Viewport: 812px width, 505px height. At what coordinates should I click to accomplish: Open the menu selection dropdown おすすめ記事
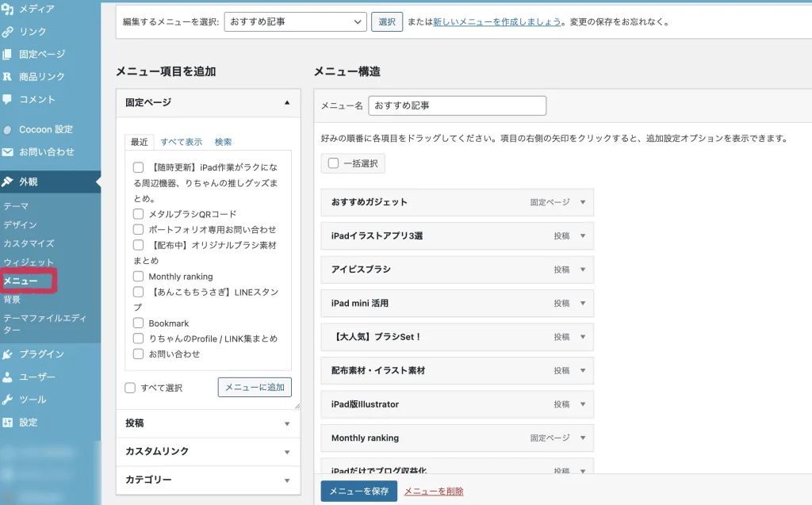295,22
